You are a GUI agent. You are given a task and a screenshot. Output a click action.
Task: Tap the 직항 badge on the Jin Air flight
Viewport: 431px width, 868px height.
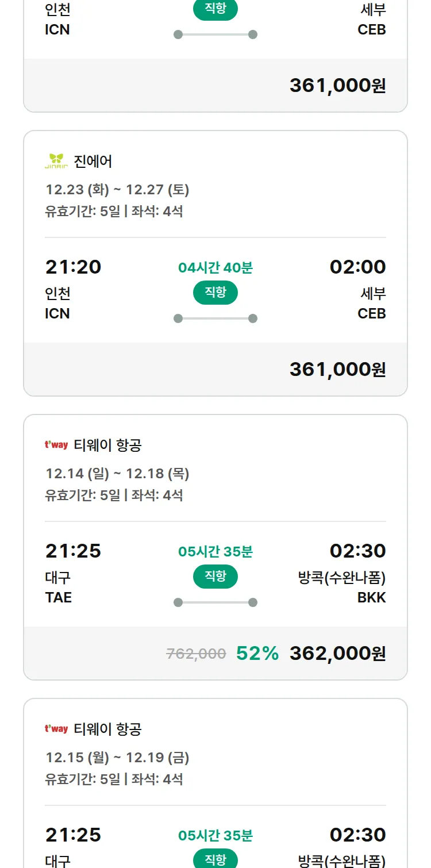[x=215, y=293]
